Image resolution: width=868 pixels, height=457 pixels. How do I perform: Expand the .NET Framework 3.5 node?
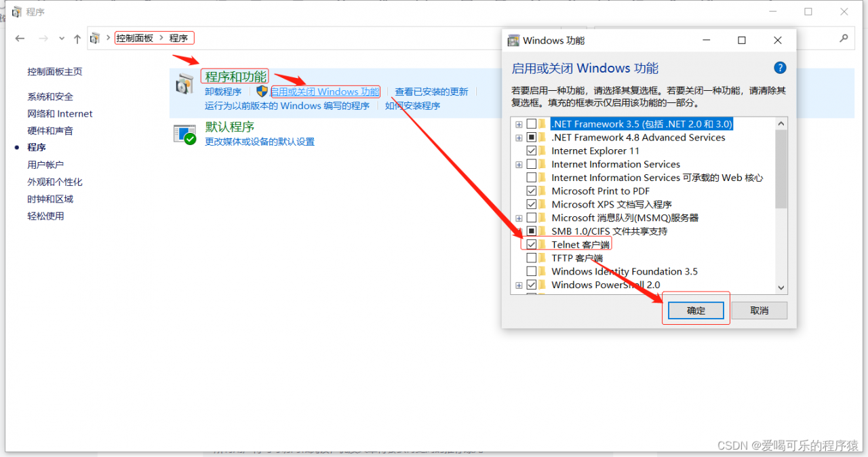click(x=519, y=124)
